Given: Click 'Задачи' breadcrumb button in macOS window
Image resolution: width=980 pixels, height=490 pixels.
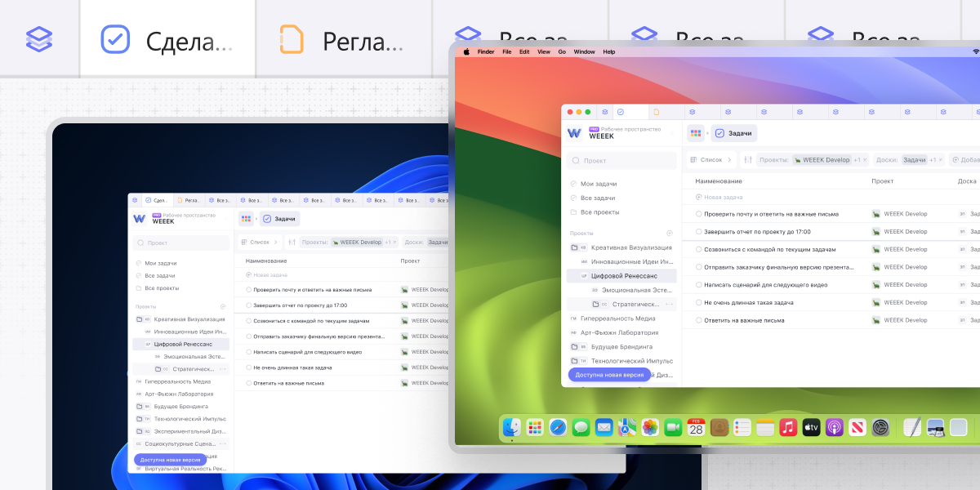Looking at the screenshot, I should click(734, 133).
